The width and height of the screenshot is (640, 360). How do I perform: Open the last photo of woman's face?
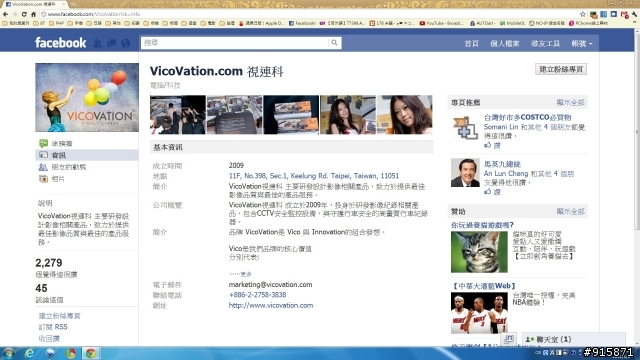pos(404,115)
